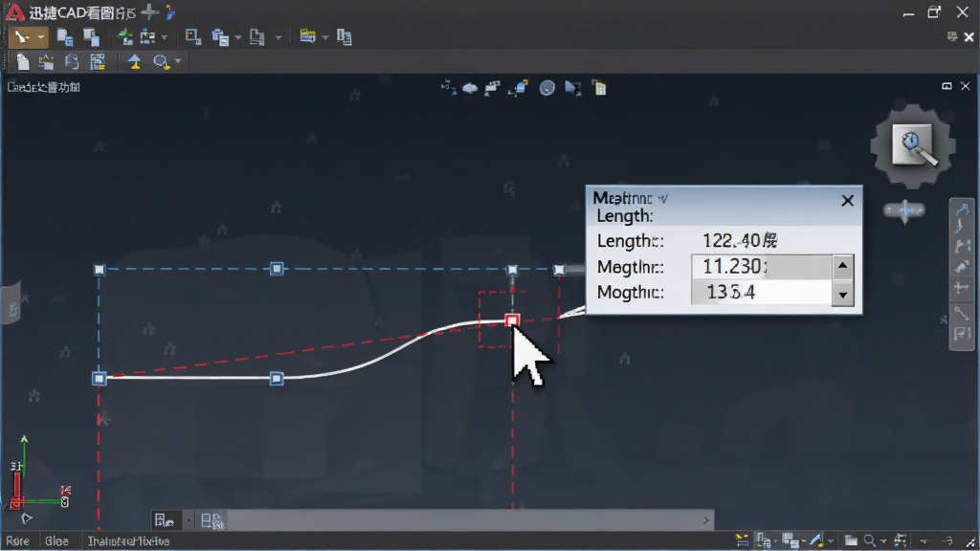Click the top icon in right sidebar
The image size is (980, 551).
pyautogui.click(x=962, y=209)
